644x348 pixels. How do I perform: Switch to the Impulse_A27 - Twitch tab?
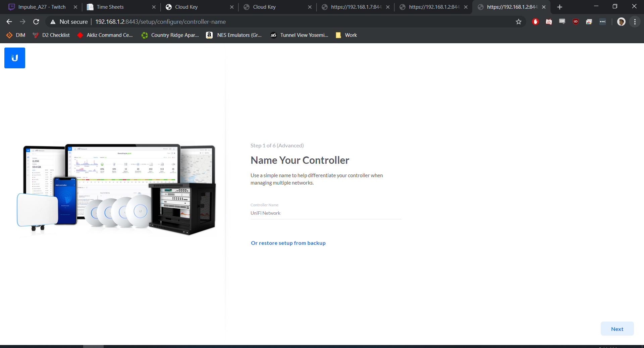pos(42,7)
